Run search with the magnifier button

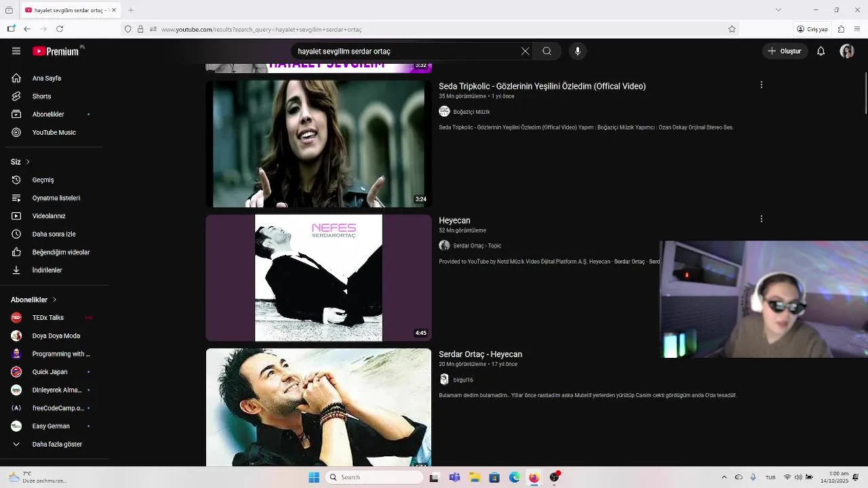[547, 51]
